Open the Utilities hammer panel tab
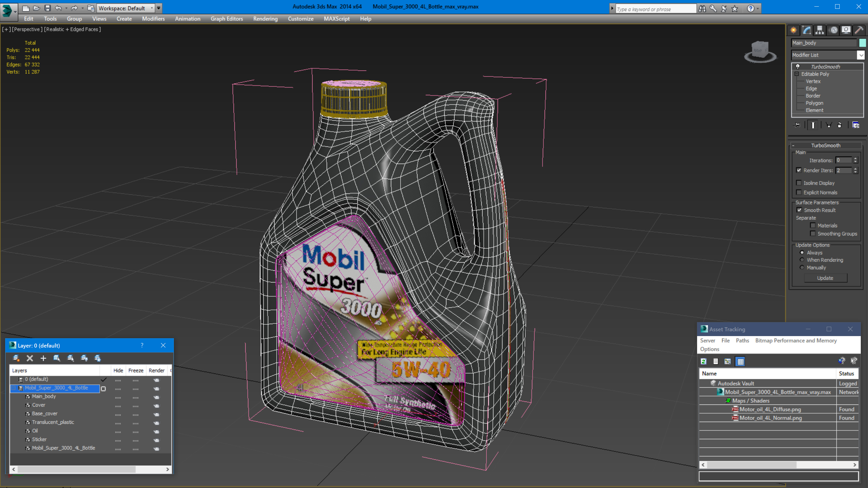 pos(859,30)
